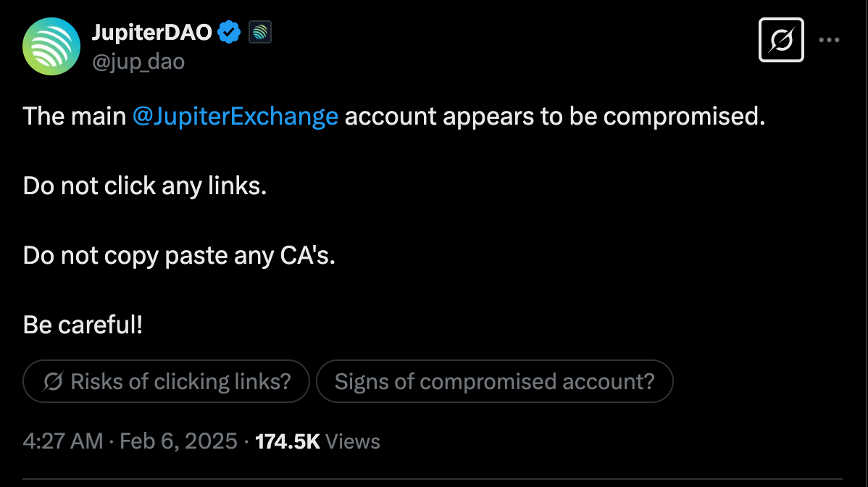The height and width of the screenshot is (487, 868).
Task: Click the Jupiter affiliate badge beside name
Action: (x=259, y=32)
